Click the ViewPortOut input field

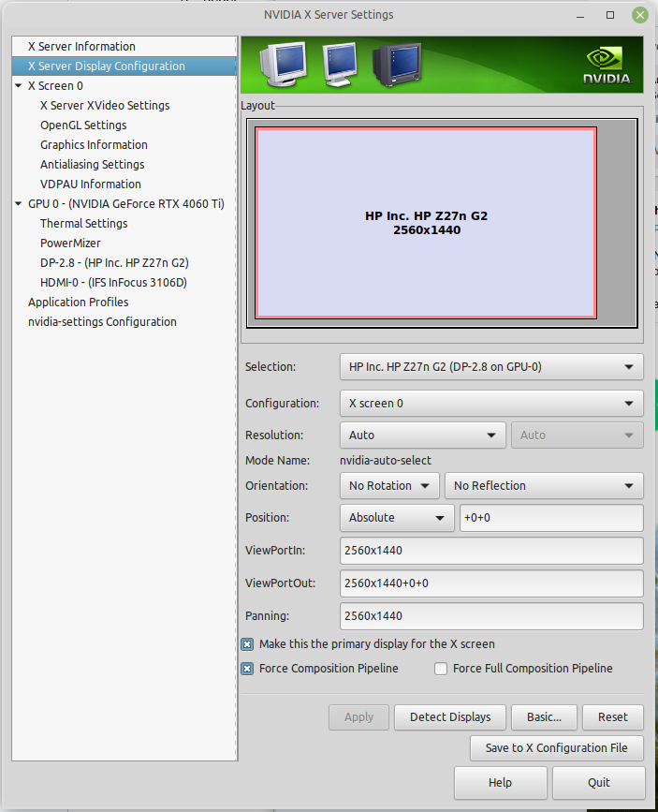[491, 583]
